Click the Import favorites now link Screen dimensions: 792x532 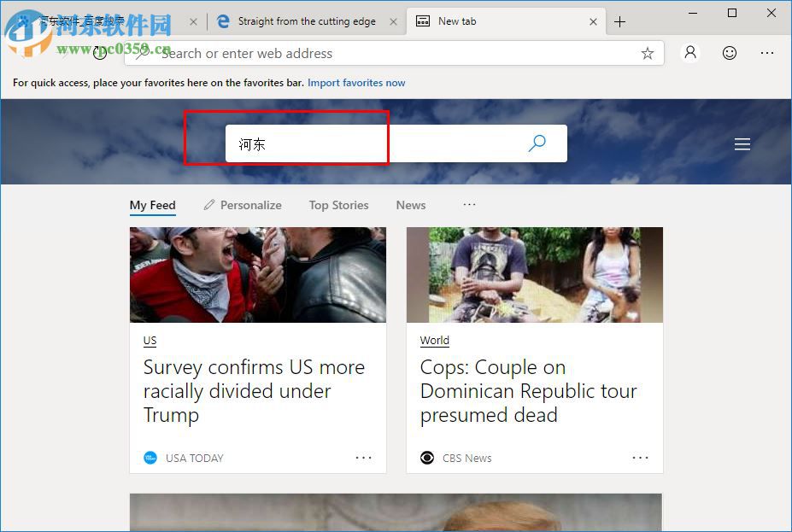pyautogui.click(x=356, y=83)
